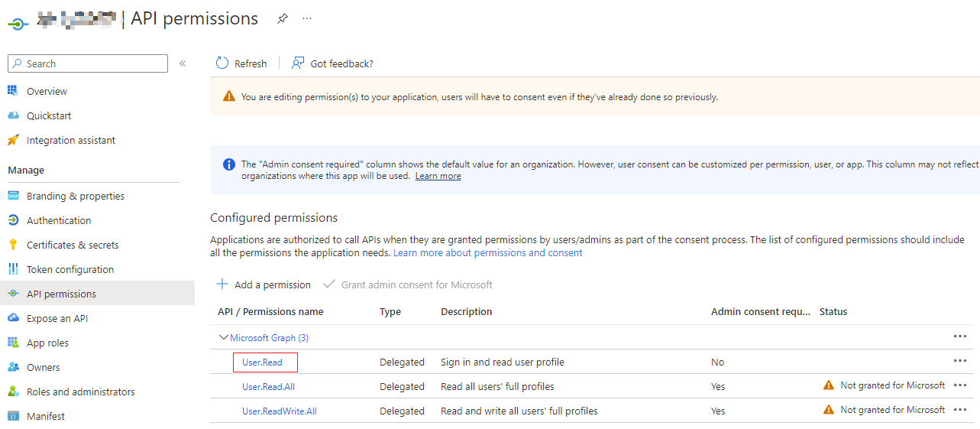Click the warning icon in User.Read.All row
This screenshot has height=429, width=980.
829,385
